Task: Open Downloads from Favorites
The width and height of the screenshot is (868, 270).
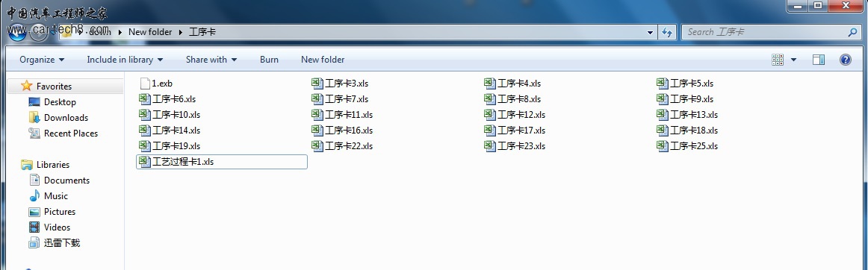Action: tap(66, 117)
